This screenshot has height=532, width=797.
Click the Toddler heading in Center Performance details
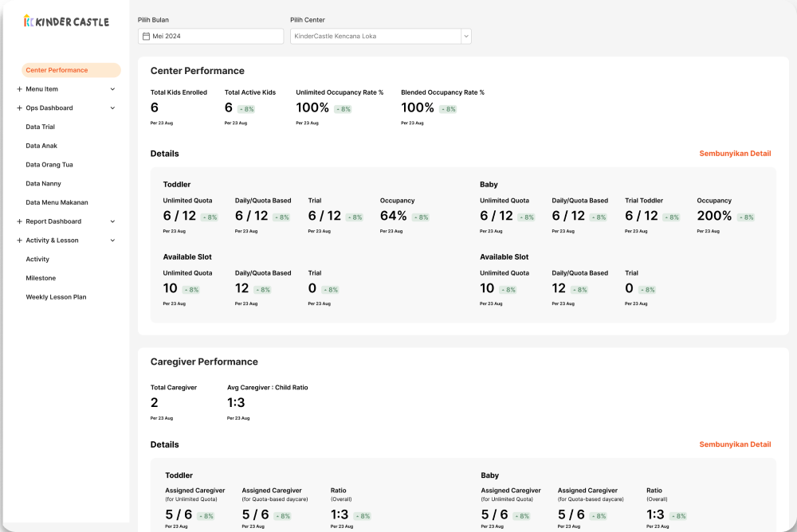tap(176, 185)
